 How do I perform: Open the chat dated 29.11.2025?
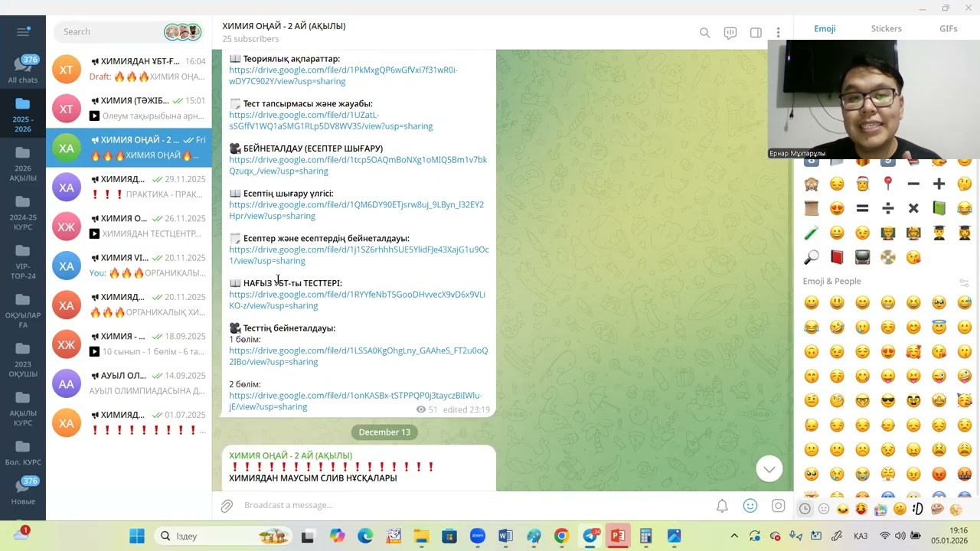click(x=129, y=187)
